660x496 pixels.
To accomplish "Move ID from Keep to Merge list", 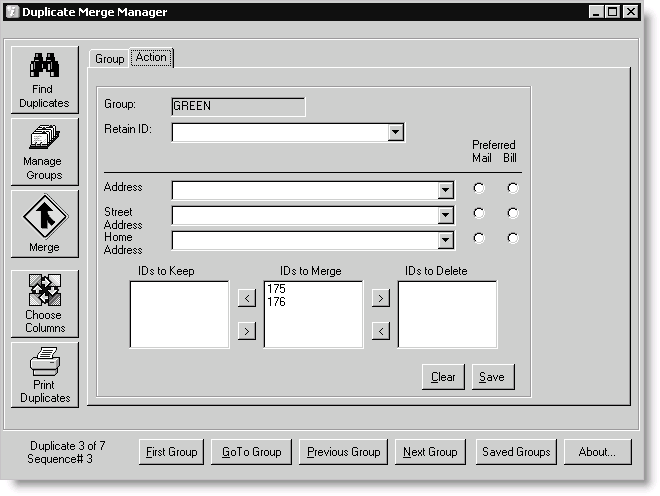I will pyautogui.click(x=247, y=331).
